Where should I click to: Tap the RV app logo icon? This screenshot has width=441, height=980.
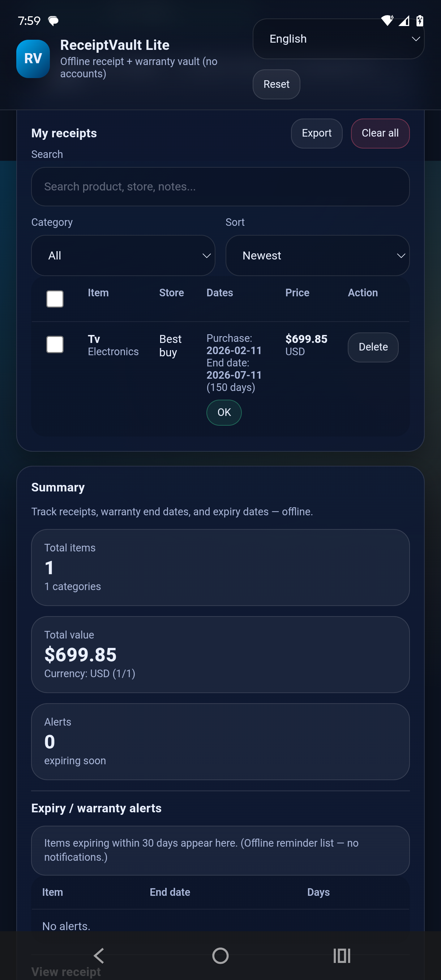point(33,59)
